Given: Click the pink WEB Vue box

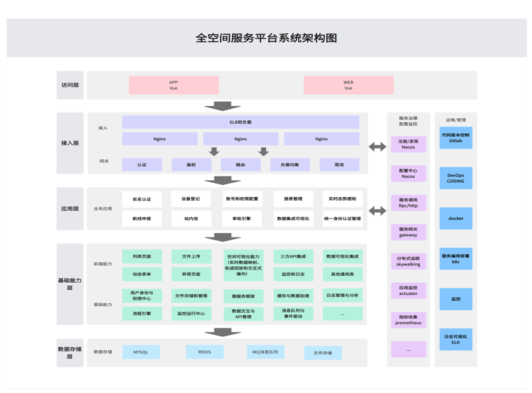Looking at the screenshot, I should [349, 85].
